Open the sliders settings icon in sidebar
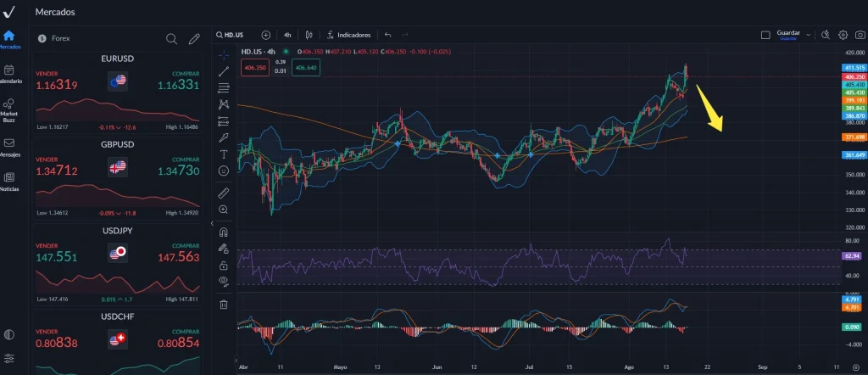868x375 pixels. [8, 358]
